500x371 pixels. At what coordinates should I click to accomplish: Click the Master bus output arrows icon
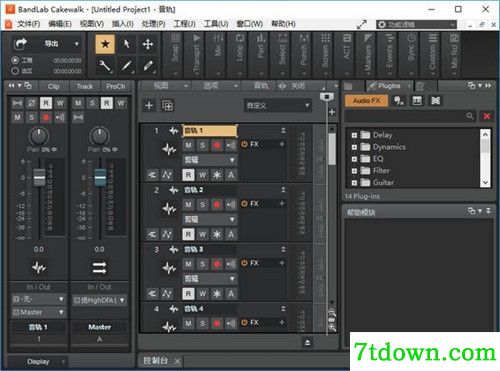(x=99, y=268)
